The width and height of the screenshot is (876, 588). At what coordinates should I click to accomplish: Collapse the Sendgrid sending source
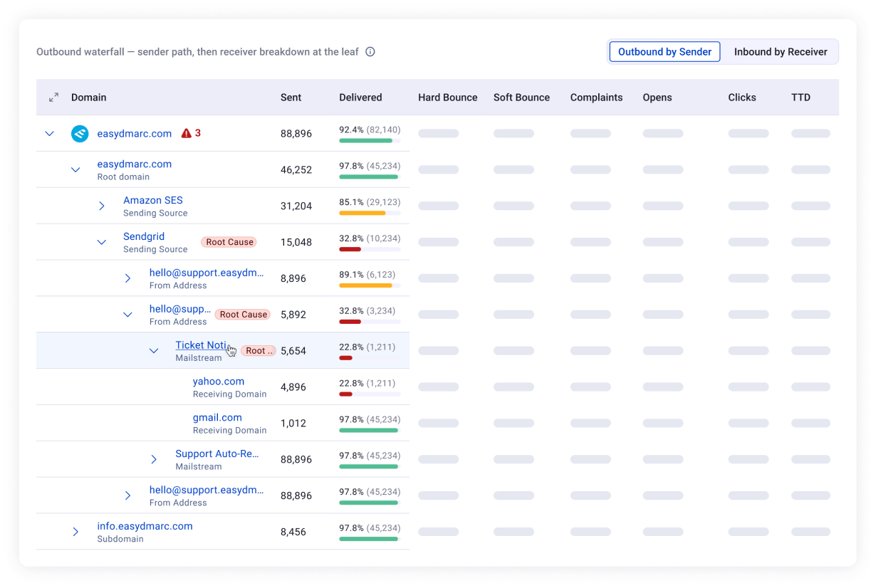coord(102,242)
